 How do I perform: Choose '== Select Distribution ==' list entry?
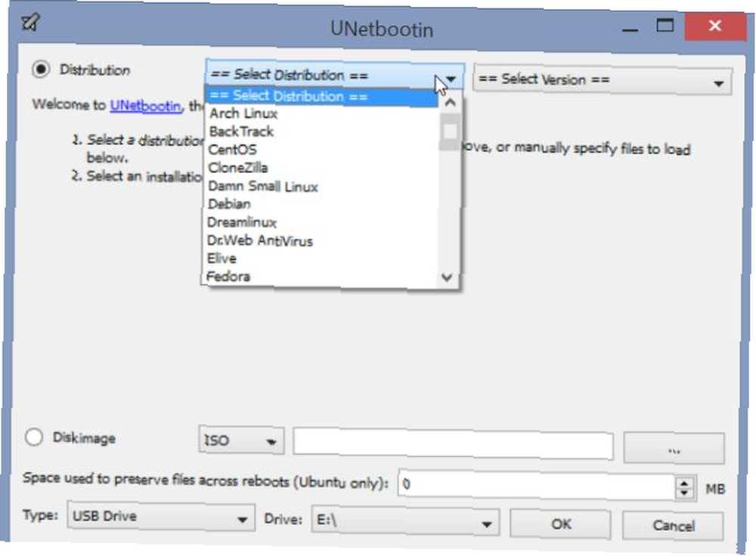(x=321, y=97)
